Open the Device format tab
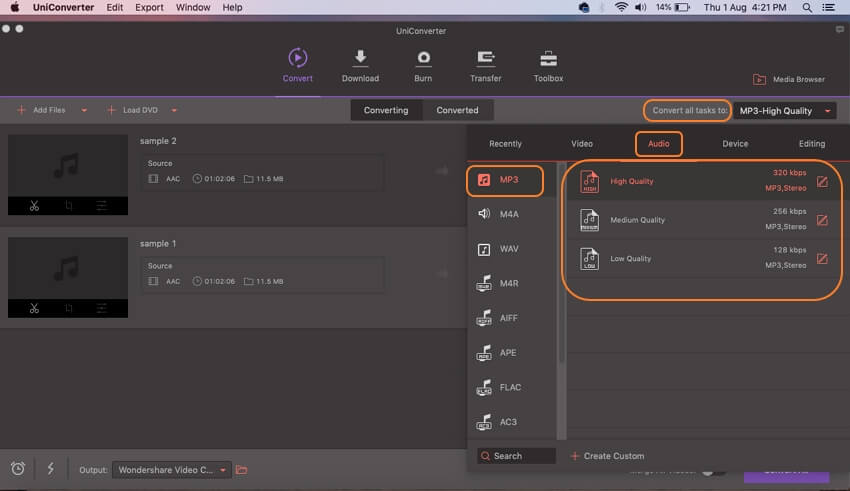The height and width of the screenshot is (491, 850). pyautogui.click(x=735, y=144)
